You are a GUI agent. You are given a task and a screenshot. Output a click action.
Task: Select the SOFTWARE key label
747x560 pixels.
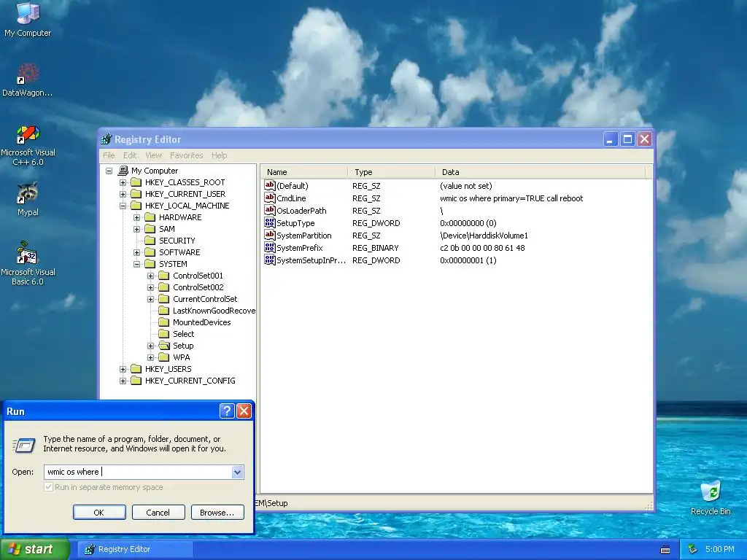tap(179, 252)
